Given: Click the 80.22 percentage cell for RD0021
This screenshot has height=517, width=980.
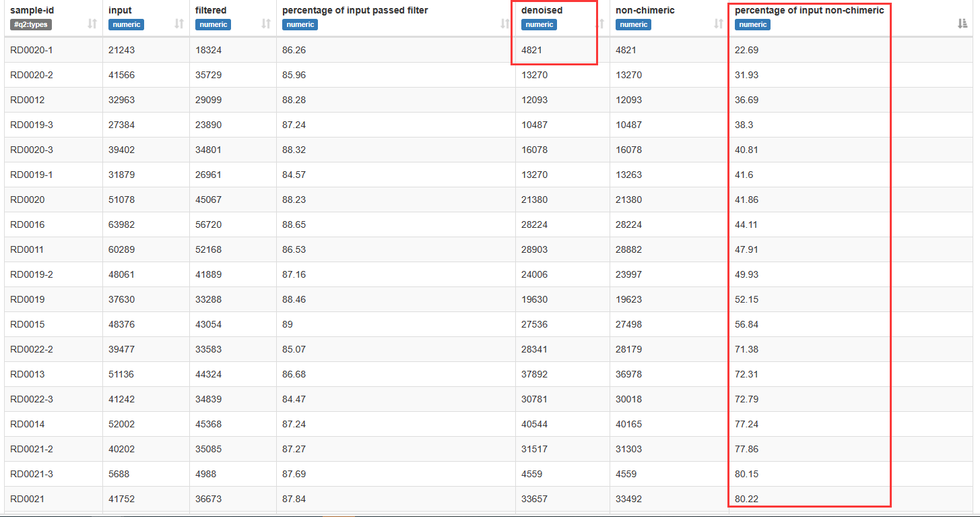Looking at the screenshot, I should 746,499.
